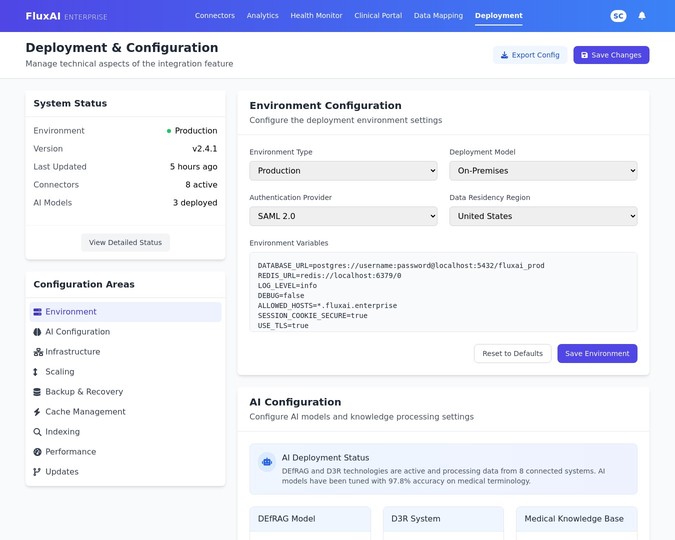Image resolution: width=675 pixels, height=540 pixels.
Task: Click the notification bell icon
Action: click(x=642, y=16)
